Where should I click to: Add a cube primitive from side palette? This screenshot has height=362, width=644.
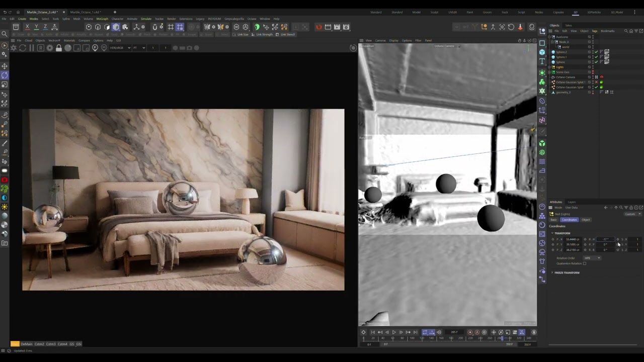[542, 52]
